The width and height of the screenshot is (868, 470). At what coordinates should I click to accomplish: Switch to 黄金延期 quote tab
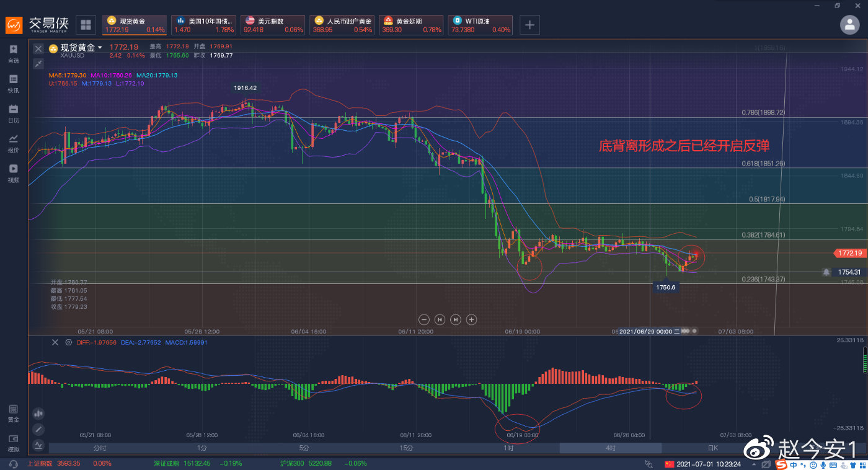point(411,25)
